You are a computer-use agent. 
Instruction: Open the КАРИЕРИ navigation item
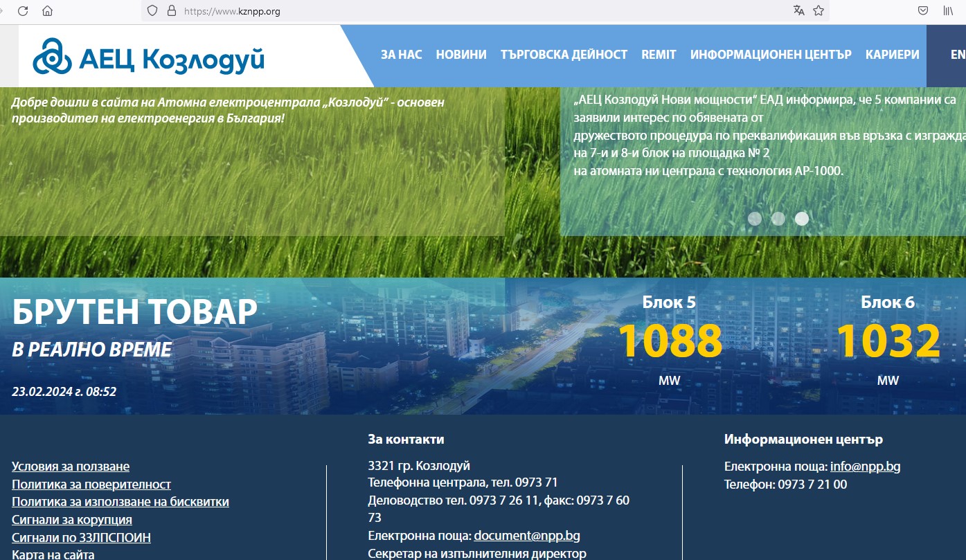(x=892, y=55)
